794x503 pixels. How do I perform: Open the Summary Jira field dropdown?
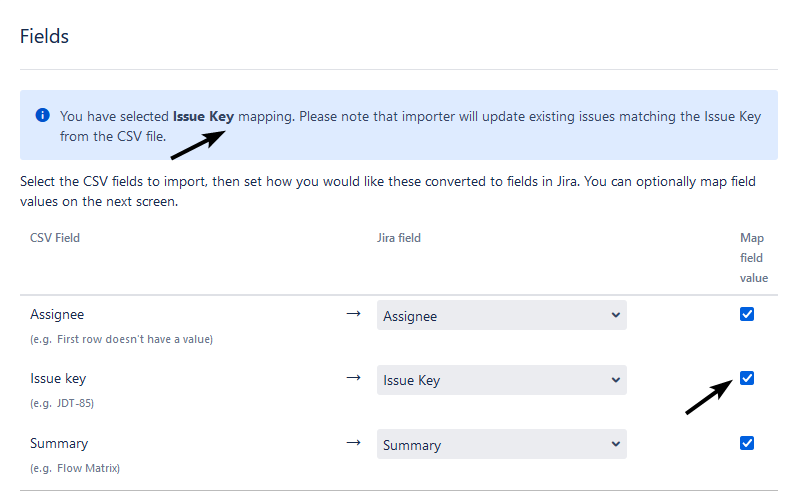[501, 444]
